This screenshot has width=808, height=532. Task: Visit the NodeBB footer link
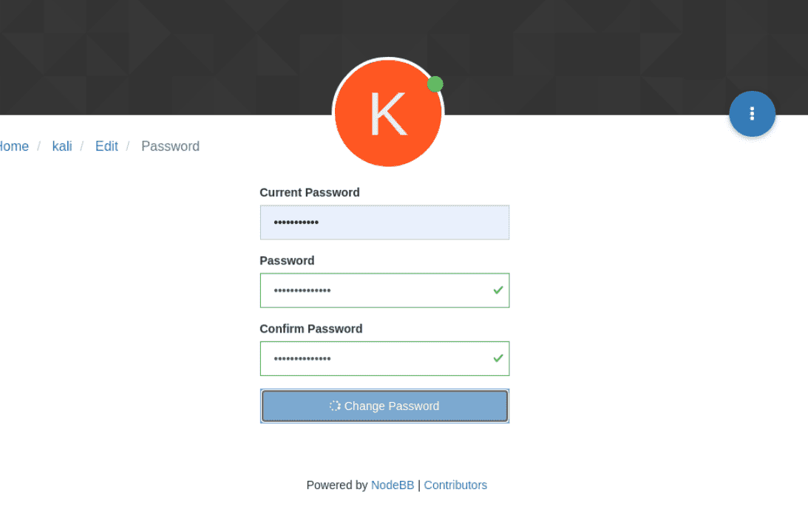click(x=392, y=485)
